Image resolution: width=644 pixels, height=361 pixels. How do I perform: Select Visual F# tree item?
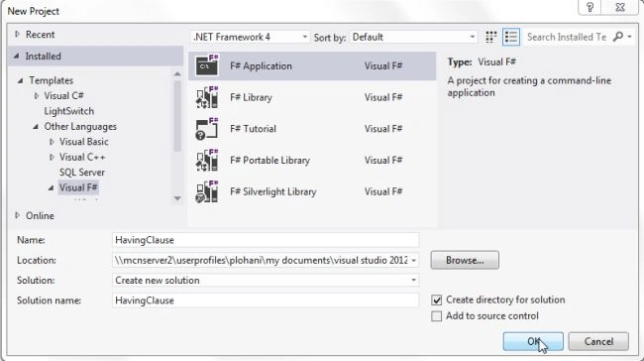pyautogui.click(x=78, y=187)
